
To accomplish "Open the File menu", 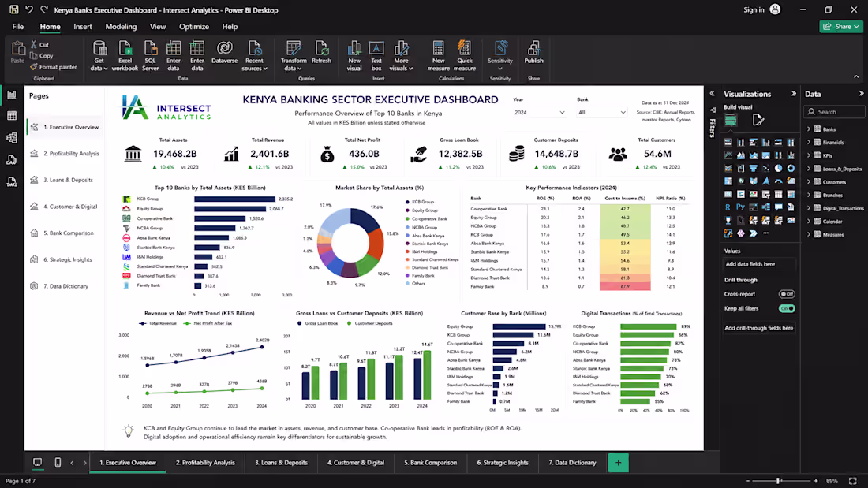I will 17,27.
